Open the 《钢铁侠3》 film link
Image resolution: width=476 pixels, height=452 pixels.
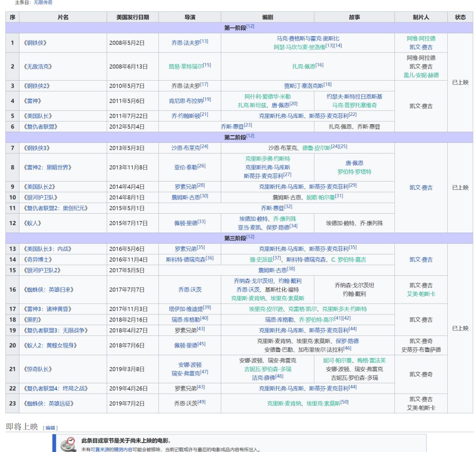tap(37, 148)
